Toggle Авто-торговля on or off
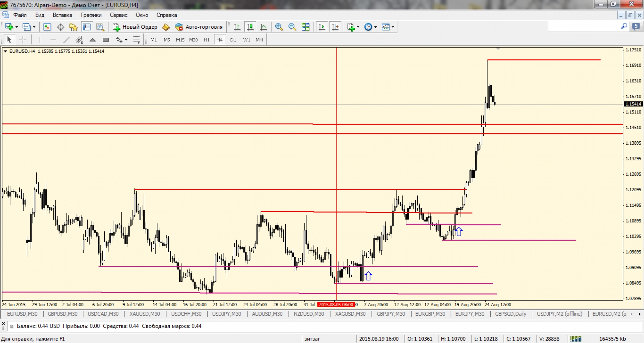 click(x=199, y=27)
